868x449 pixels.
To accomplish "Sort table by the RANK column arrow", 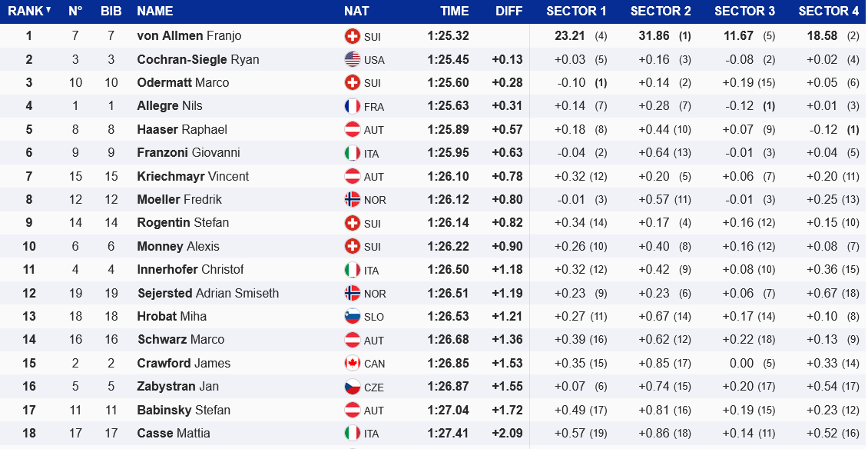I will [x=48, y=10].
